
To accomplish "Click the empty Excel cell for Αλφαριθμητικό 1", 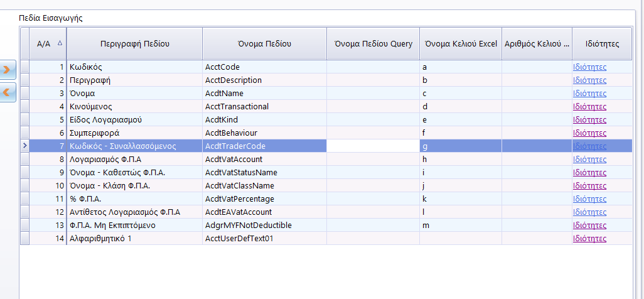I will point(461,238).
